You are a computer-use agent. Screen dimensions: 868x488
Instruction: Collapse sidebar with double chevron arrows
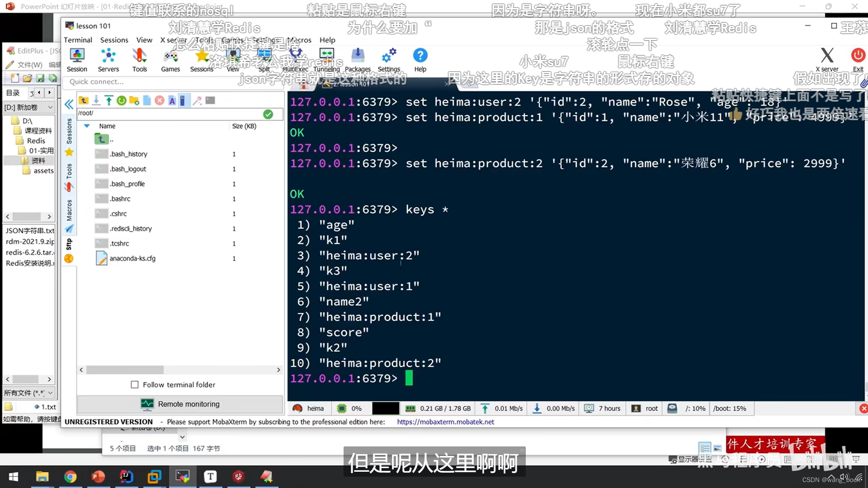click(69, 105)
